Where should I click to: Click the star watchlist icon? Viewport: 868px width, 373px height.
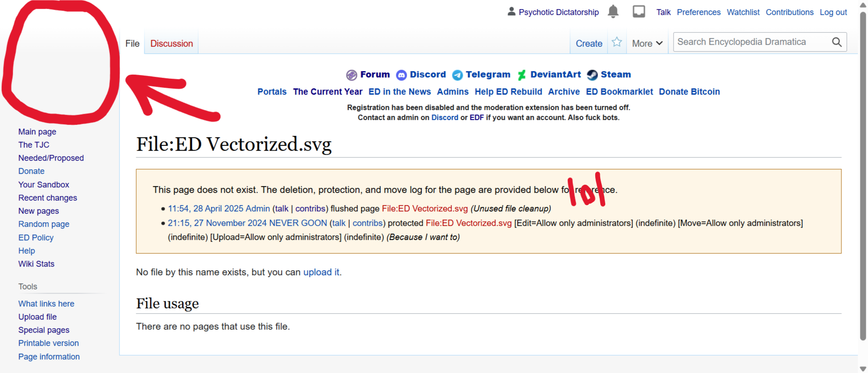[617, 43]
